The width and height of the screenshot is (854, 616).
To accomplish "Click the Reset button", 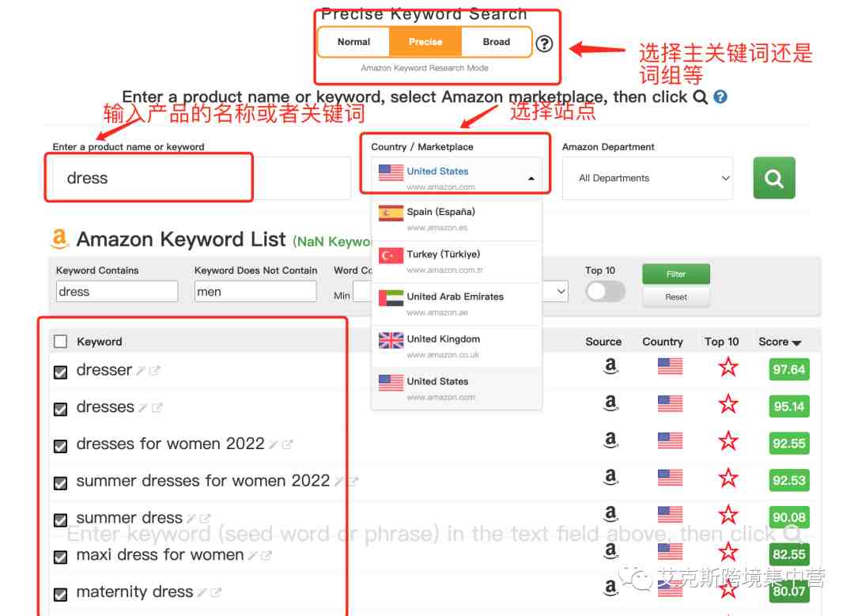I will (x=676, y=297).
